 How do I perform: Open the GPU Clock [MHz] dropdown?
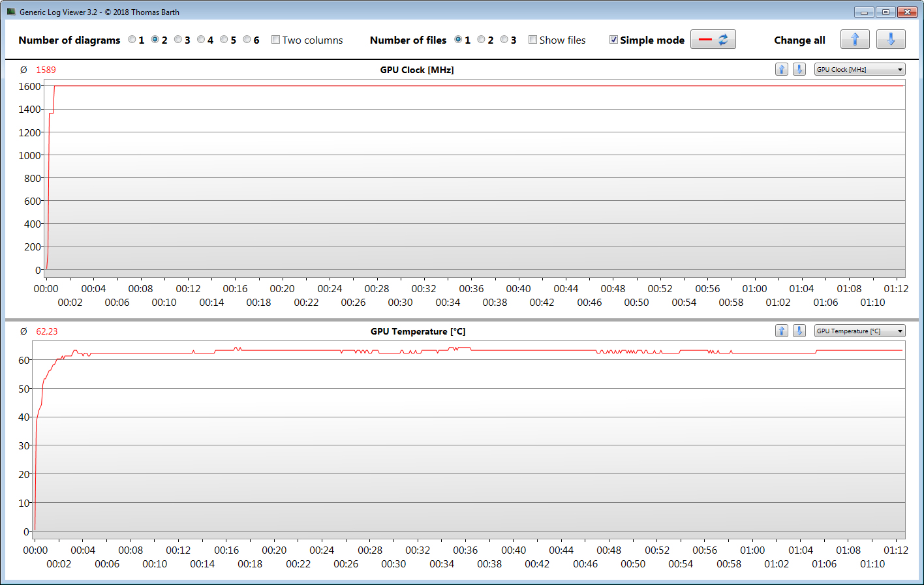(860, 69)
